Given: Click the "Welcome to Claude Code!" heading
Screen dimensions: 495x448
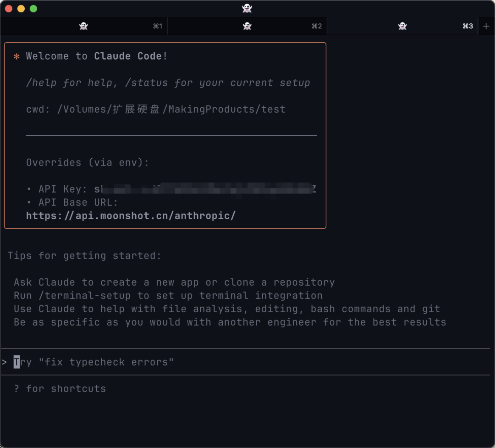Looking at the screenshot, I should click(97, 56).
